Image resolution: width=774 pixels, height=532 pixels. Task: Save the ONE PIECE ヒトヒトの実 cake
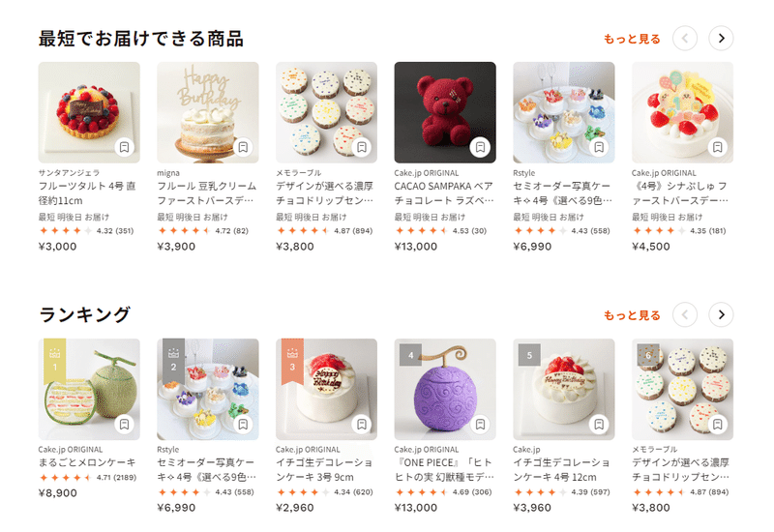[480, 424]
